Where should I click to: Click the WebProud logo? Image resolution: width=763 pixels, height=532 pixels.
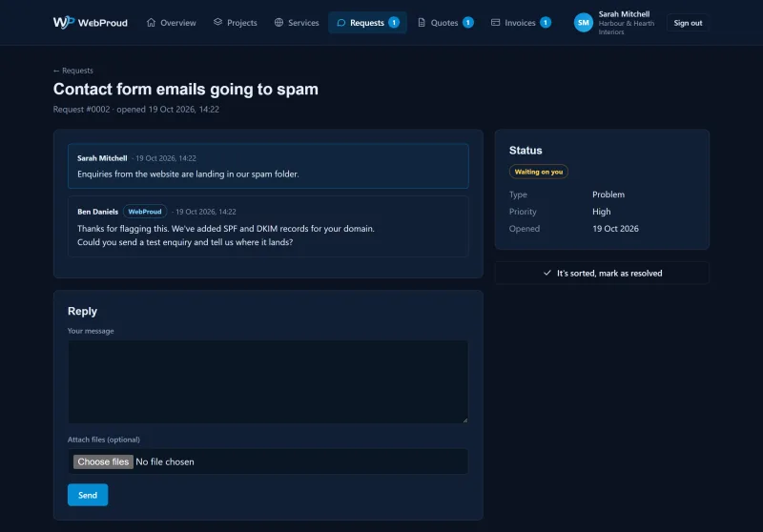(90, 22)
